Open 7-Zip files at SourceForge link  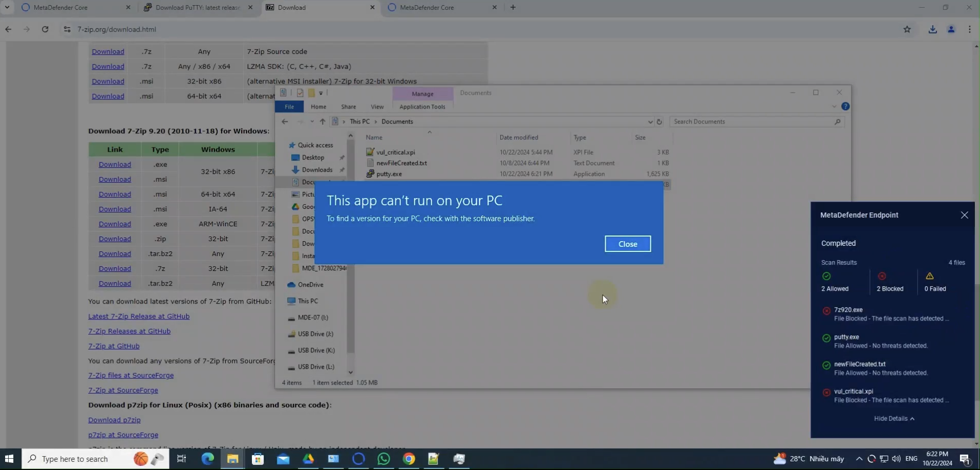(x=131, y=375)
